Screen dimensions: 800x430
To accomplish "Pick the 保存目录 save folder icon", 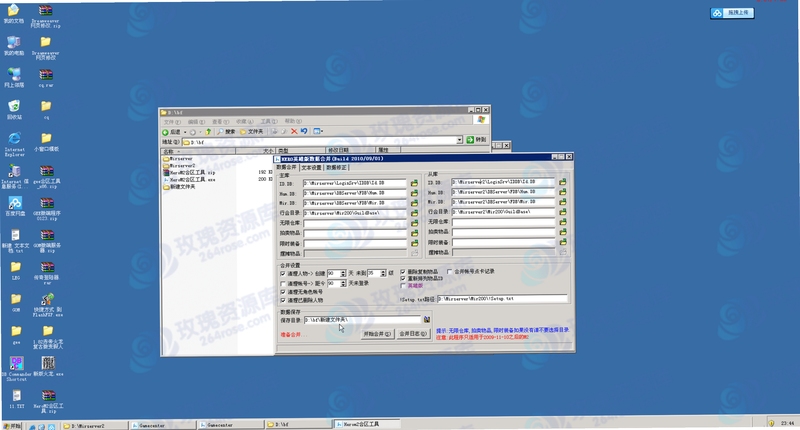I will coord(427,319).
